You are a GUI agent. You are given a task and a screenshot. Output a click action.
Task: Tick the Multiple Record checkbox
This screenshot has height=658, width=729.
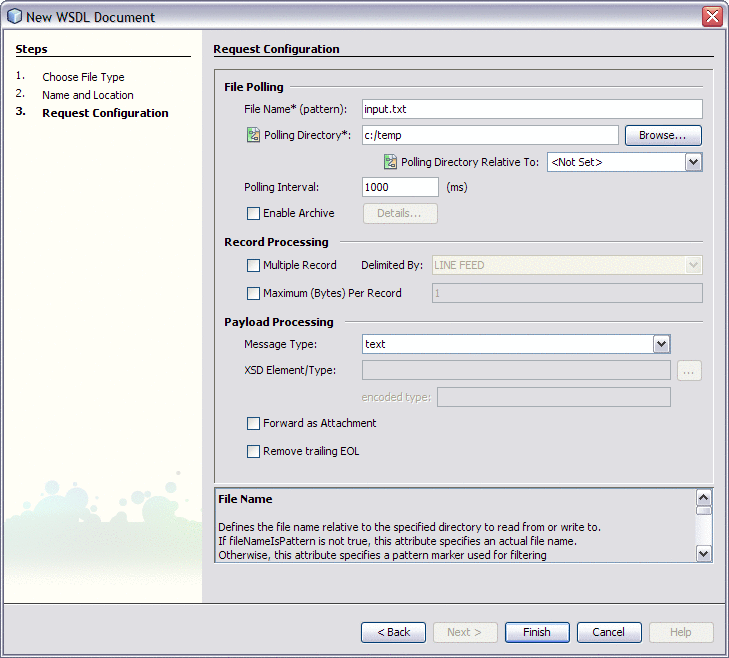(x=253, y=266)
